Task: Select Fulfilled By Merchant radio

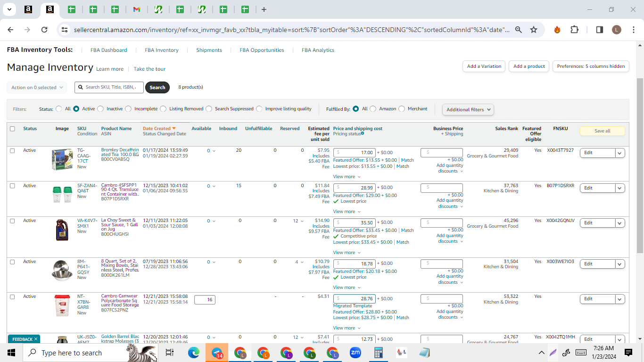Action: 402,109
